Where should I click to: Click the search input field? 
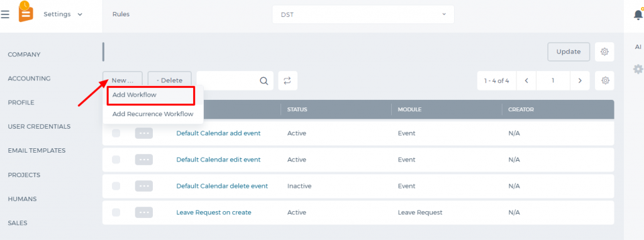tap(228, 80)
